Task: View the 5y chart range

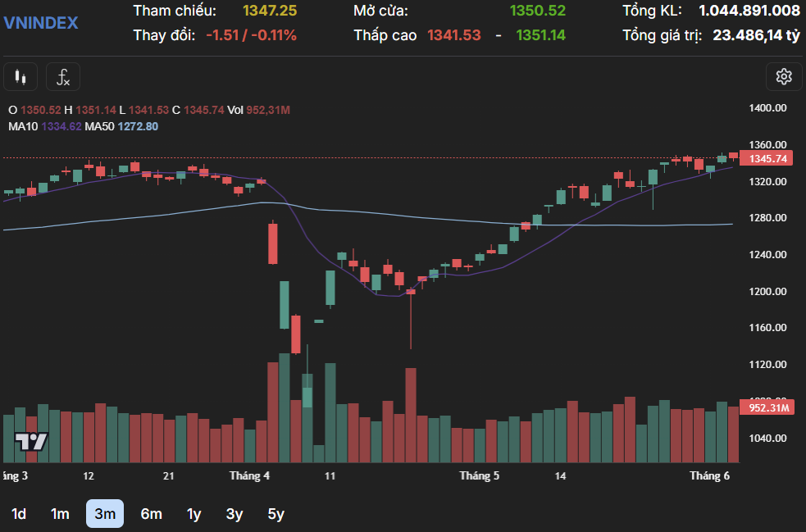Action: coord(276,514)
